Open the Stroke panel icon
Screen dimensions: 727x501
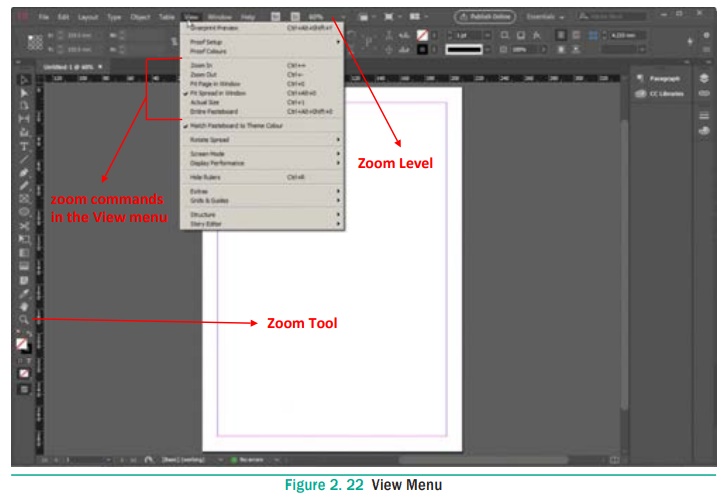(704, 115)
